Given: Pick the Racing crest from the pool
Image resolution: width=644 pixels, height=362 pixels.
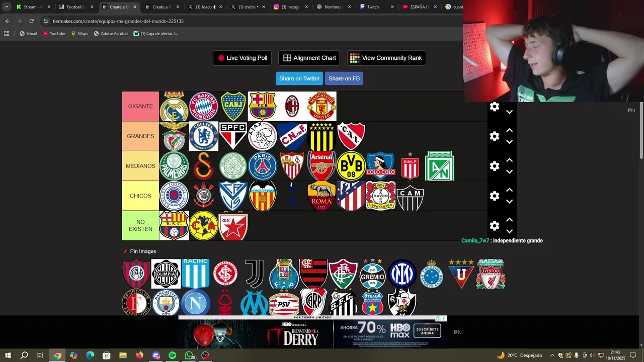Looking at the screenshot, I should [x=196, y=274].
